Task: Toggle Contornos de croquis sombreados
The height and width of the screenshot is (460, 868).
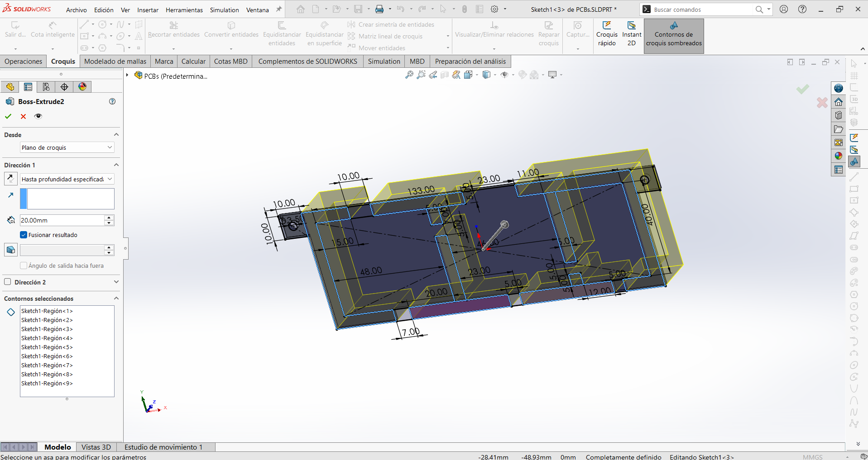Action: (674, 35)
